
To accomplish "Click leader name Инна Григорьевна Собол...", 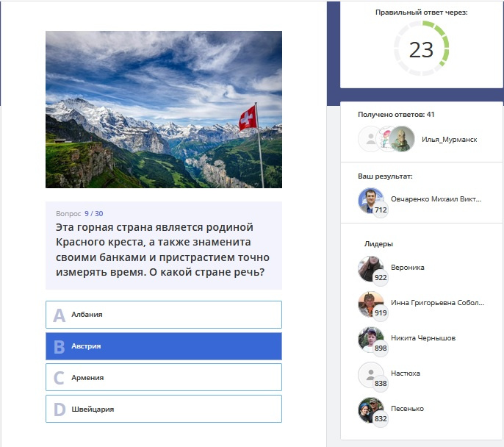I will point(437,303).
